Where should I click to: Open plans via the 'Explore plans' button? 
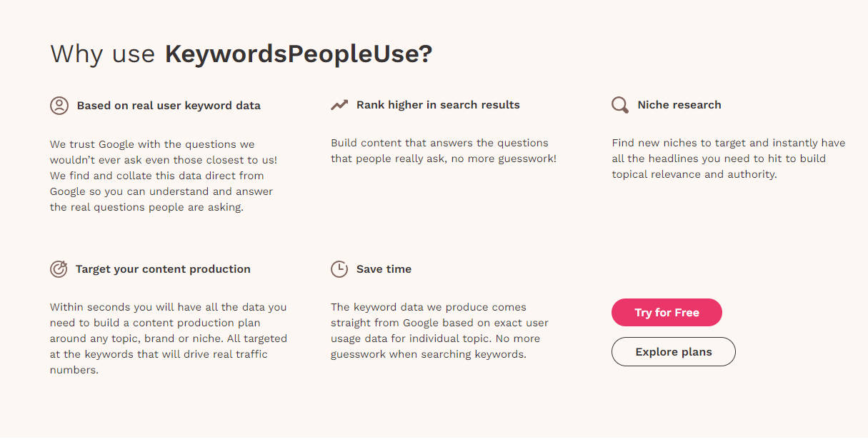673,351
